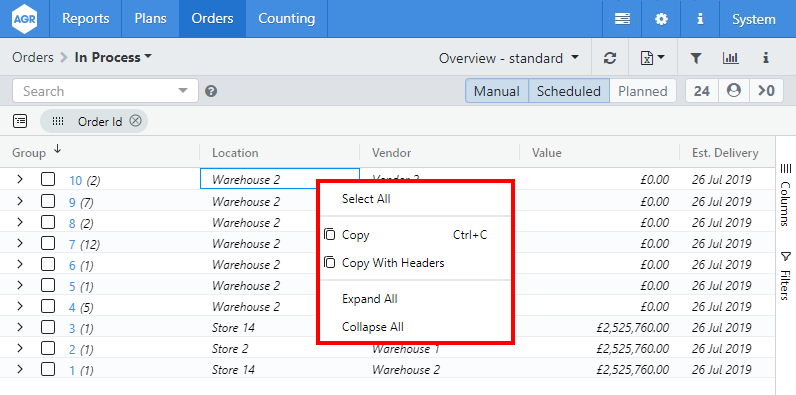Expand order group 1
Screen dimensions: 796x395
pos(20,369)
